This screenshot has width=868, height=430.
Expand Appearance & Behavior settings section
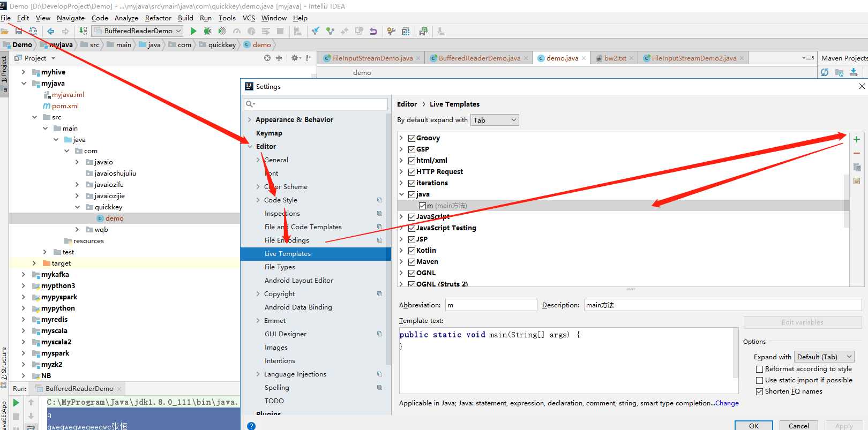(x=250, y=120)
